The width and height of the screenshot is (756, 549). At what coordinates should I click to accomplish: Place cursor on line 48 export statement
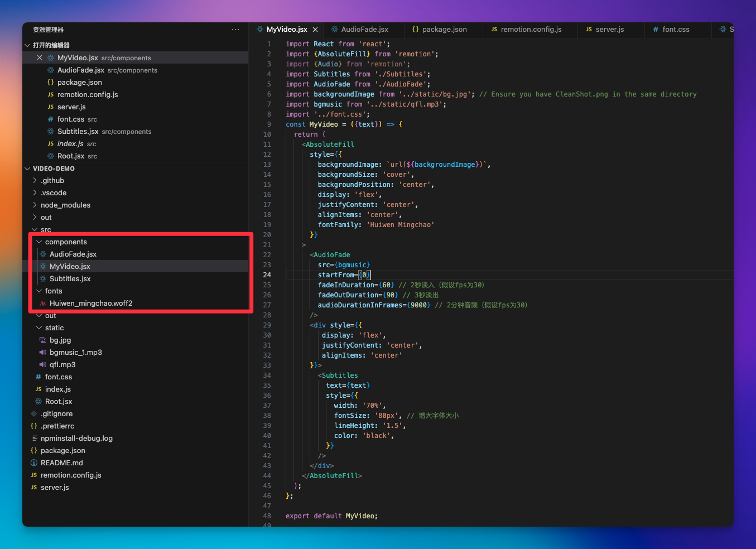(331, 516)
